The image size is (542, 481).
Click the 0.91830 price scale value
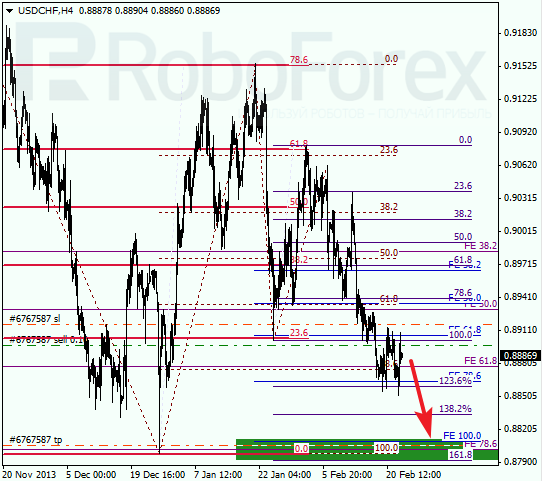pos(521,33)
